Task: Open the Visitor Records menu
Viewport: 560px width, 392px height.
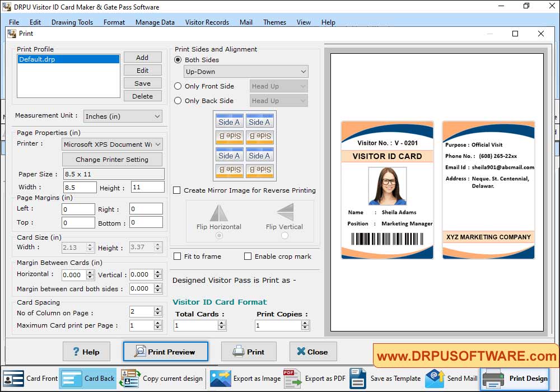Action: (x=207, y=22)
